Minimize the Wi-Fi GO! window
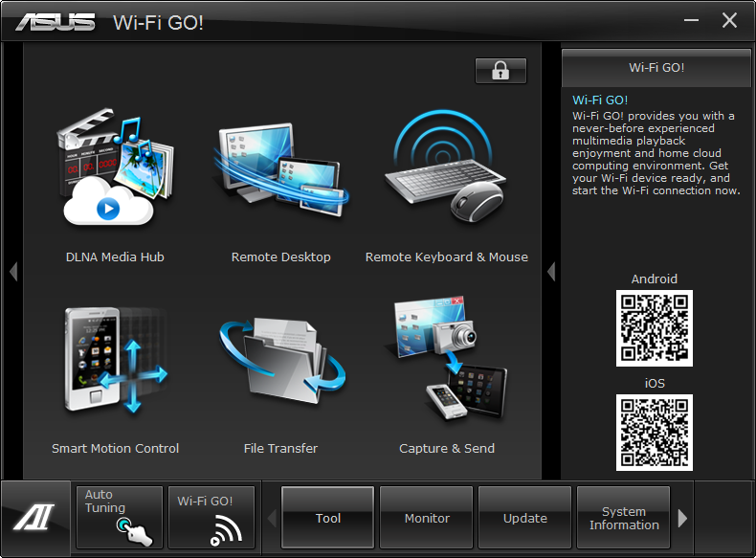Viewport: 756px width, 558px height. (x=691, y=20)
